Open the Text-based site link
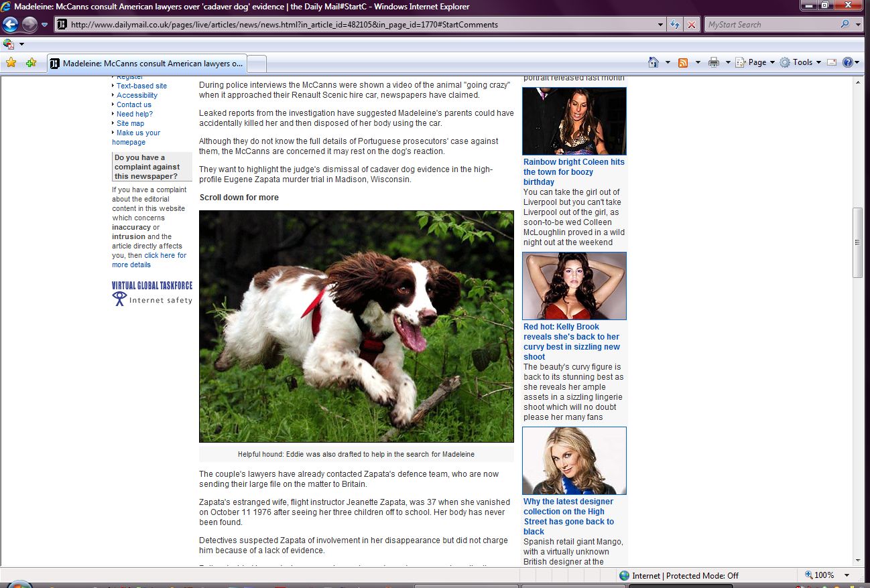 [x=141, y=86]
